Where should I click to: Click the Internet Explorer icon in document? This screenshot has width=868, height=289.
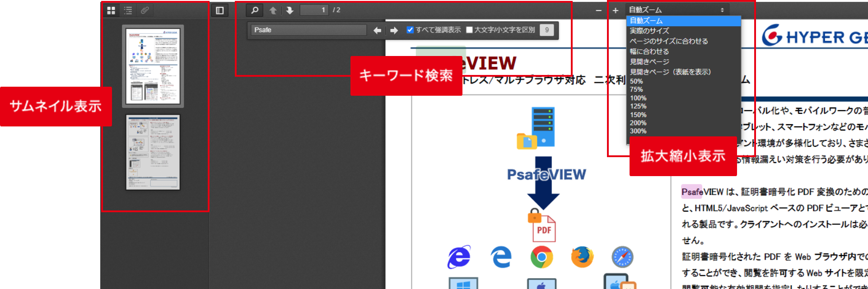[459, 257]
